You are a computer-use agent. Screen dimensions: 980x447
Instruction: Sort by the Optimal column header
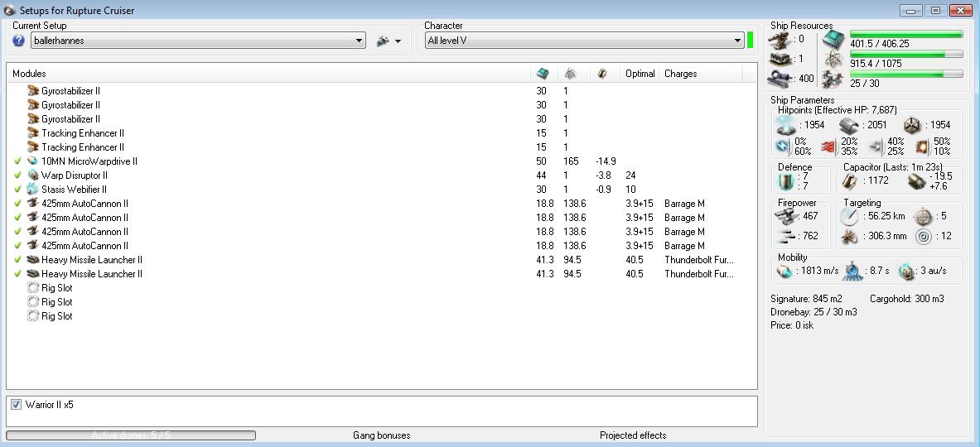[640, 74]
